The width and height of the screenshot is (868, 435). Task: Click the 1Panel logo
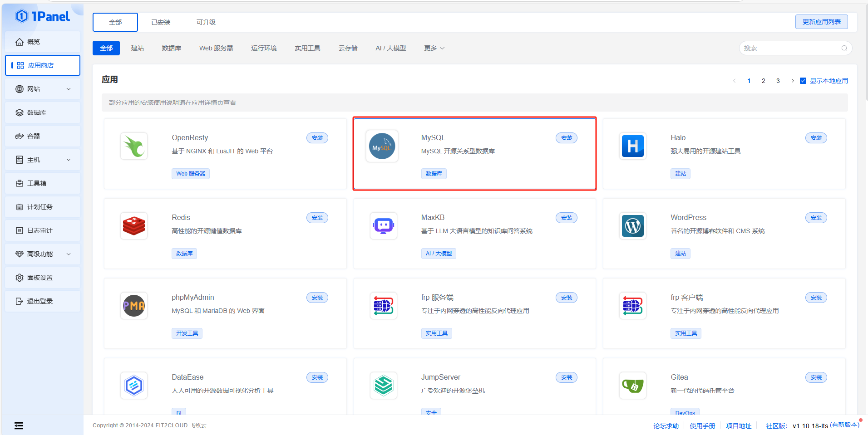pyautogui.click(x=43, y=16)
